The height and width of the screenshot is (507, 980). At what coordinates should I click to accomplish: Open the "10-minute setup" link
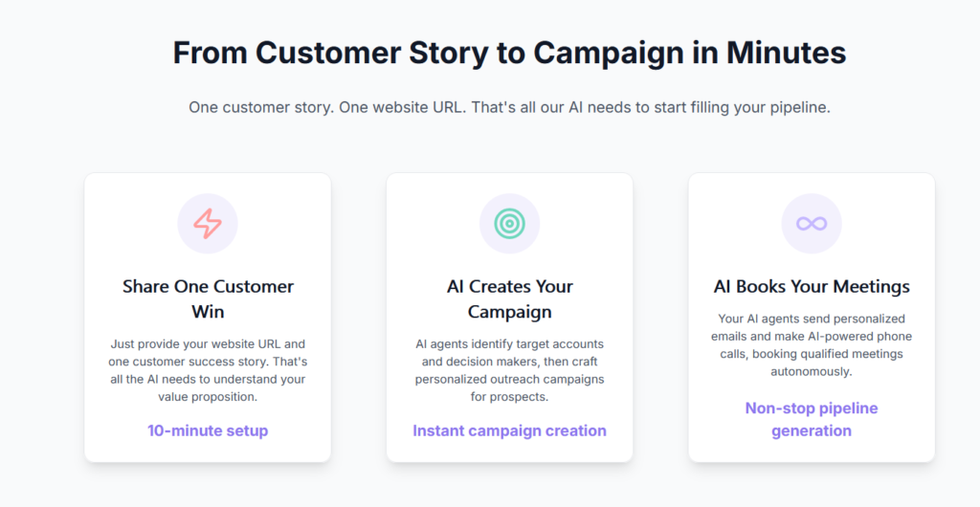(x=208, y=430)
